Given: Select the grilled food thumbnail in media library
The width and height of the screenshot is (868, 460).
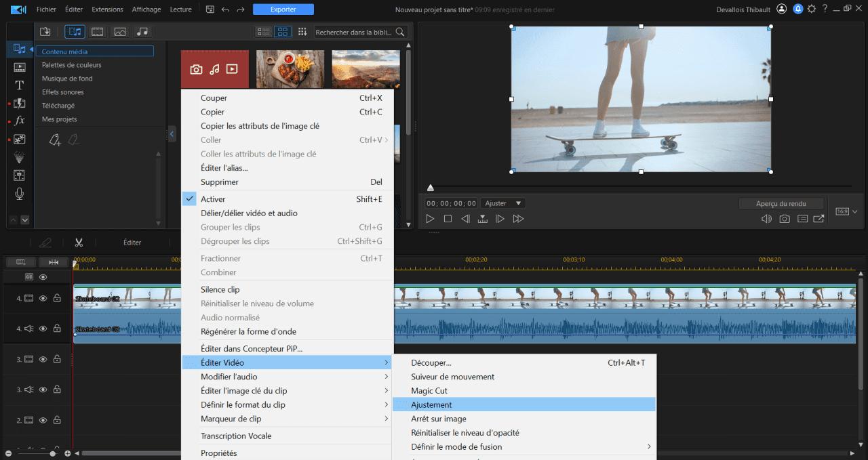Looking at the screenshot, I should pos(290,68).
